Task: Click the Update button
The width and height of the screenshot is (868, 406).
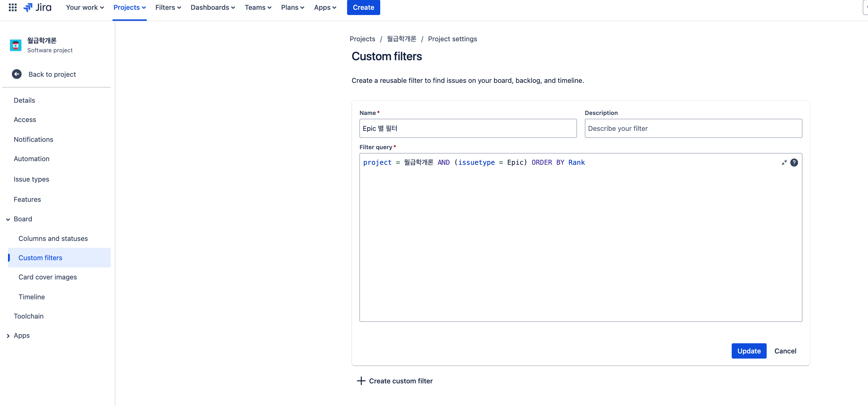Action: [x=749, y=351]
